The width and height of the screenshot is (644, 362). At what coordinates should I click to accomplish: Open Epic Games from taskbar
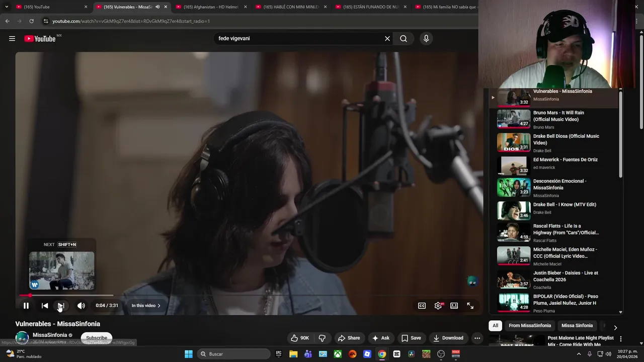279,354
